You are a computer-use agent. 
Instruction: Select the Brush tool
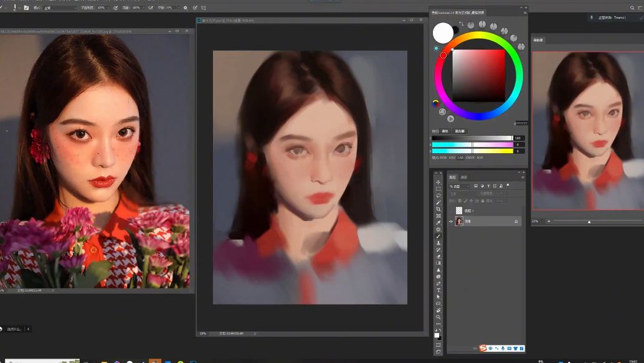[438, 236]
